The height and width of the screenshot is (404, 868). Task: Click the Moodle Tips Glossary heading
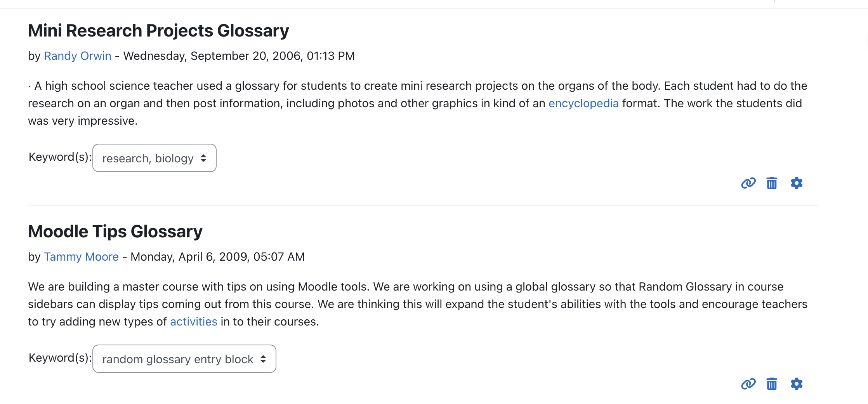[x=115, y=232]
